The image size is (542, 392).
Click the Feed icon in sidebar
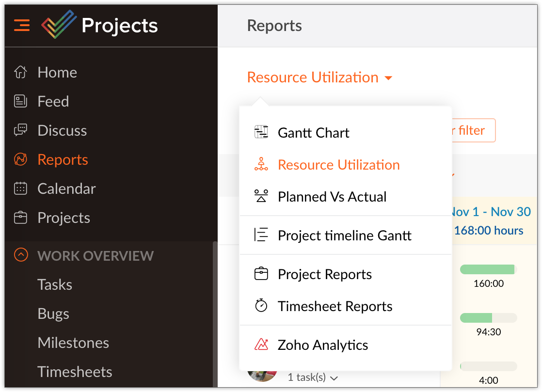(20, 101)
